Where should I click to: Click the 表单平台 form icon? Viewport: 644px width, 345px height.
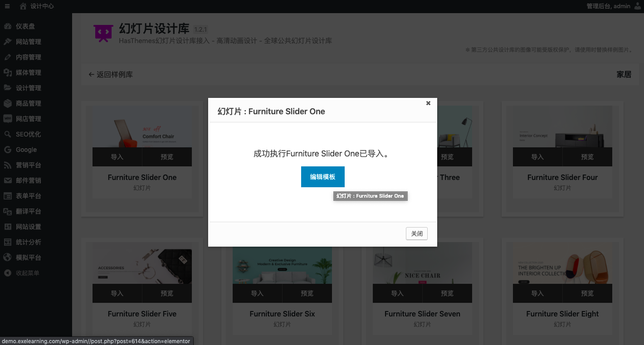pyautogui.click(x=8, y=196)
